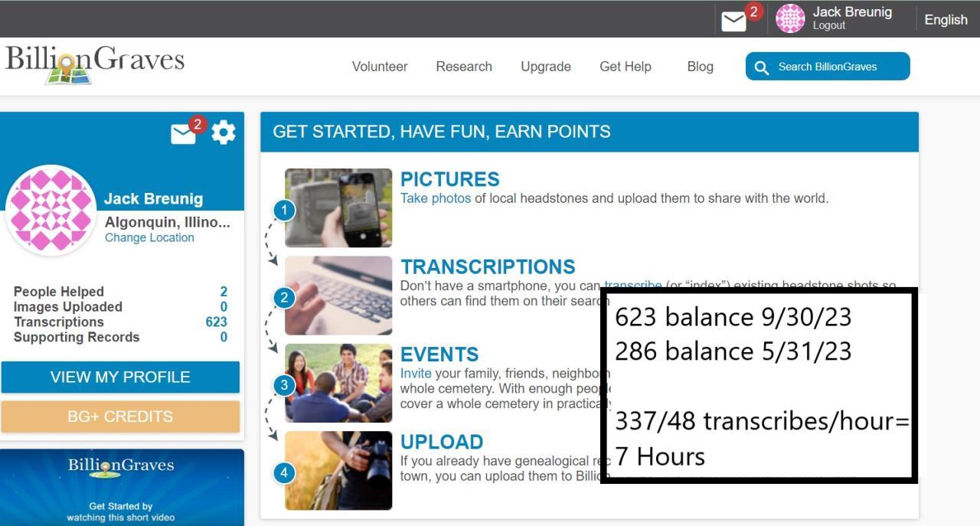This screenshot has width=980, height=526.
Task: Click People Helped count 2
Action: (224, 292)
